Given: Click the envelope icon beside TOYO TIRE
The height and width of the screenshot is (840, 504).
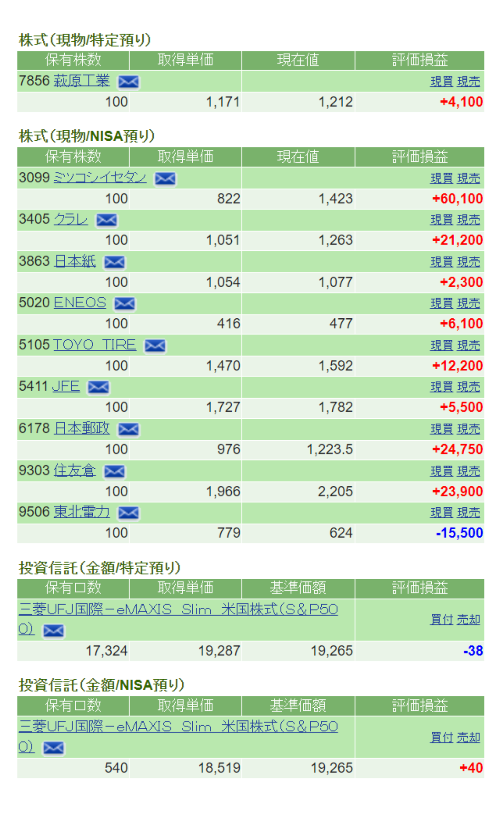Looking at the screenshot, I should click(x=155, y=346).
